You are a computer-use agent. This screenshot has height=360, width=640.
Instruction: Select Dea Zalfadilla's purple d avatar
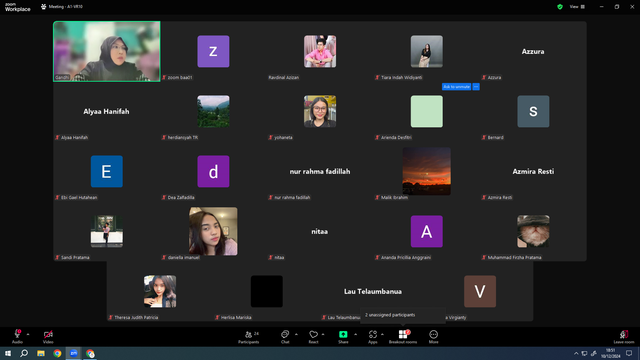click(213, 171)
